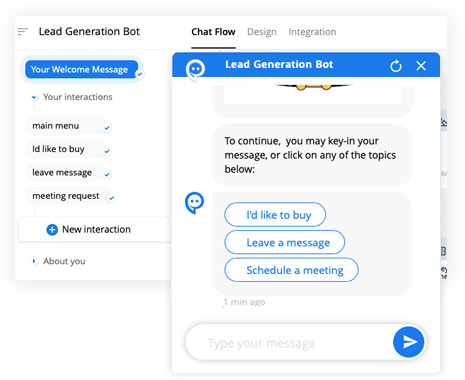Choose the I'd like to buy option
Image resolution: width=465 pixels, height=380 pixels.
[275, 215]
